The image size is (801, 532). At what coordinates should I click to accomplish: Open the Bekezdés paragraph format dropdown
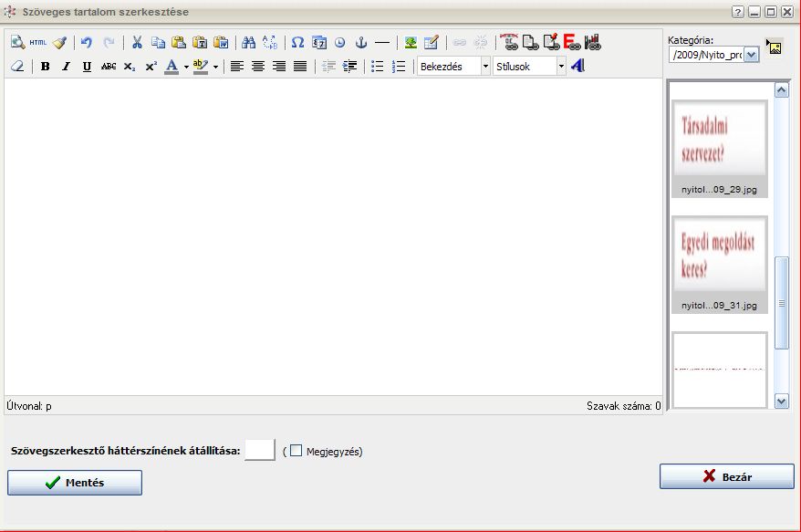point(484,67)
